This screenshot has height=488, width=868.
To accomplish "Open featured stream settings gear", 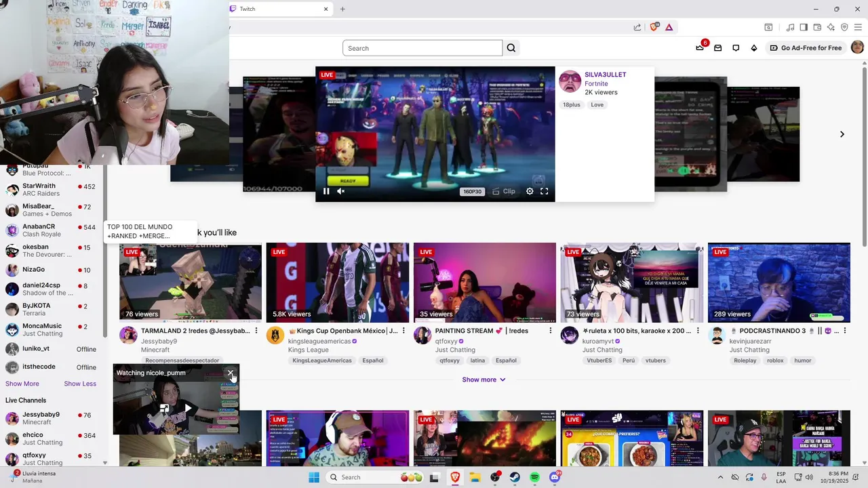I will 530,191.
